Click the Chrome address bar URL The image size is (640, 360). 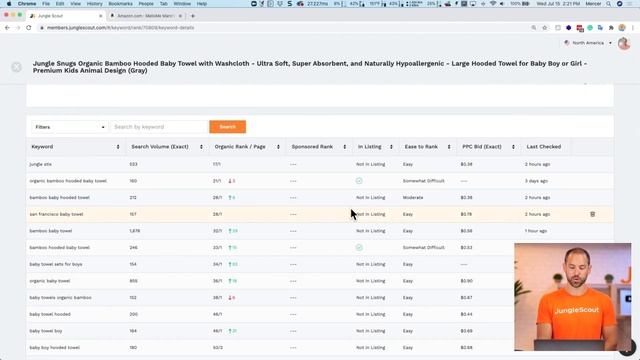coord(120,28)
